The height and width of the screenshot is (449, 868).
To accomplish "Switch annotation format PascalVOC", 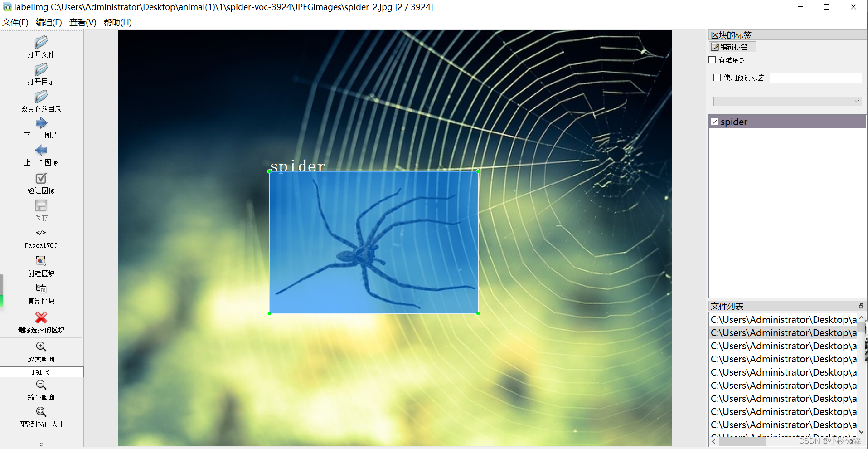I will (x=41, y=239).
